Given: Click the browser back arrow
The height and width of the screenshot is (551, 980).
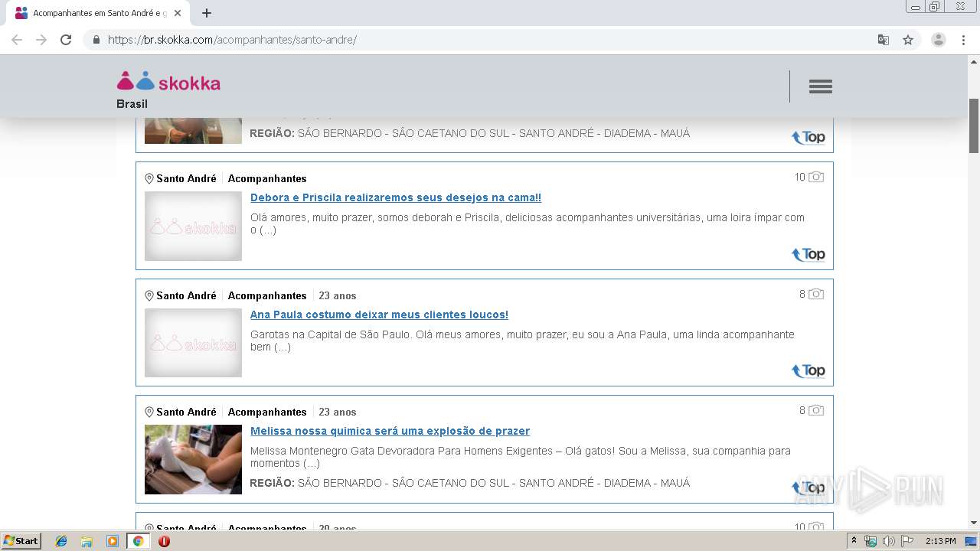Looking at the screenshot, I should pos(17,40).
